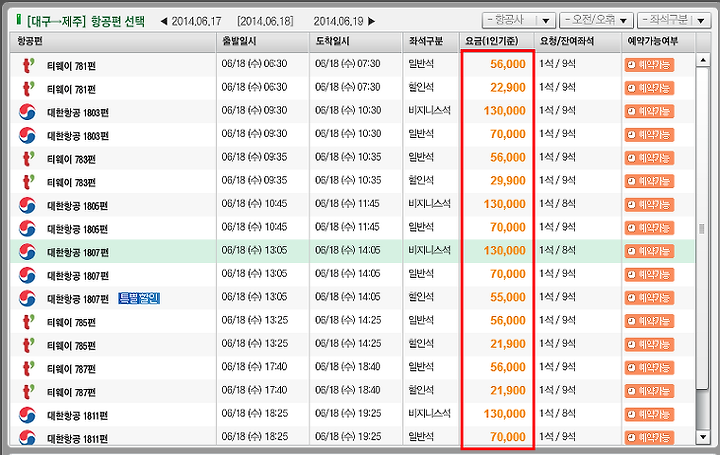Click the 55,000 fare for 대한항공 1807편

(x=507, y=298)
